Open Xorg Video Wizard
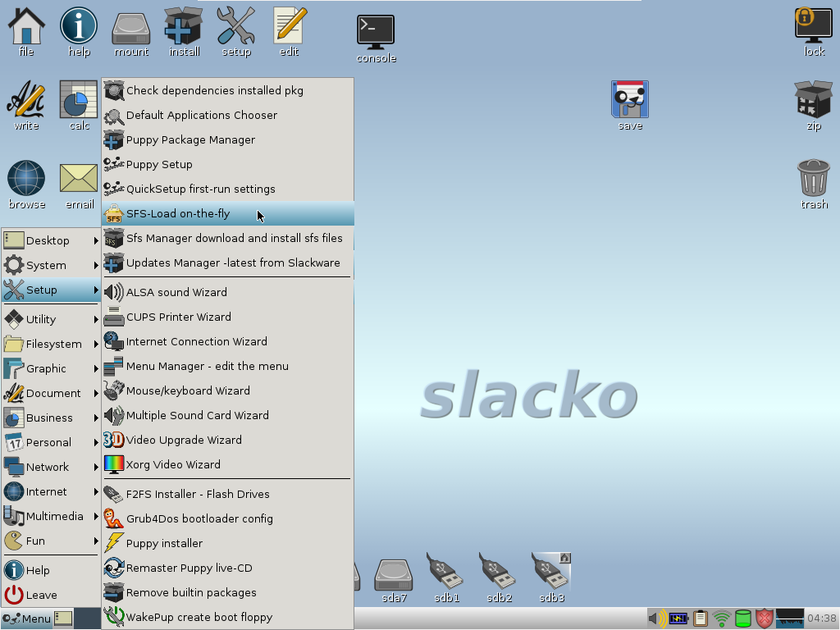This screenshot has width=840, height=630. pyautogui.click(x=228, y=465)
